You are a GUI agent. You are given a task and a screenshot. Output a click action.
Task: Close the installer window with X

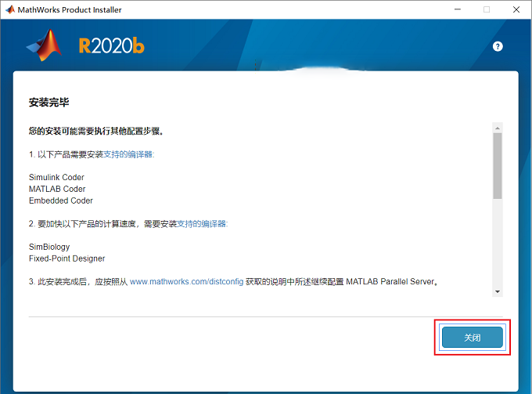(x=516, y=9)
